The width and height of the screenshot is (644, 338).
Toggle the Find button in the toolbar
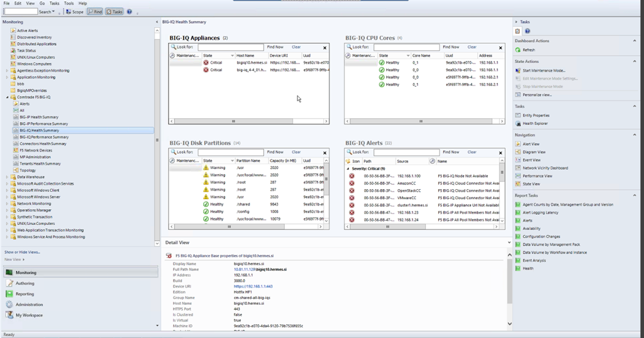click(94, 11)
